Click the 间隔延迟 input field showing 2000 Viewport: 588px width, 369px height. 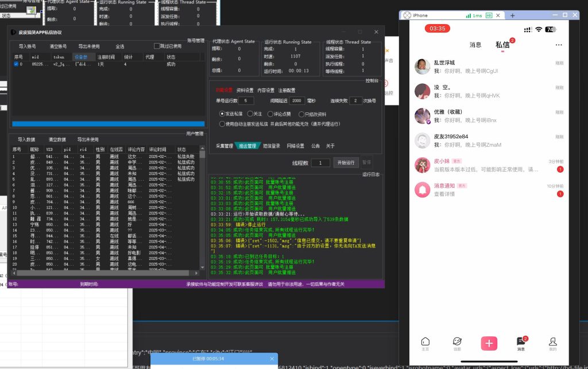pos(297,100)
